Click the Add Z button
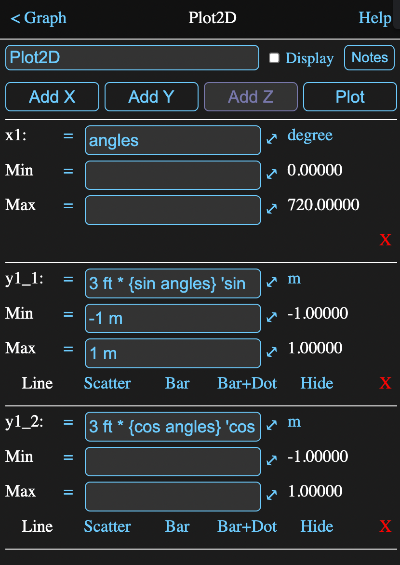 click(251, 97)
